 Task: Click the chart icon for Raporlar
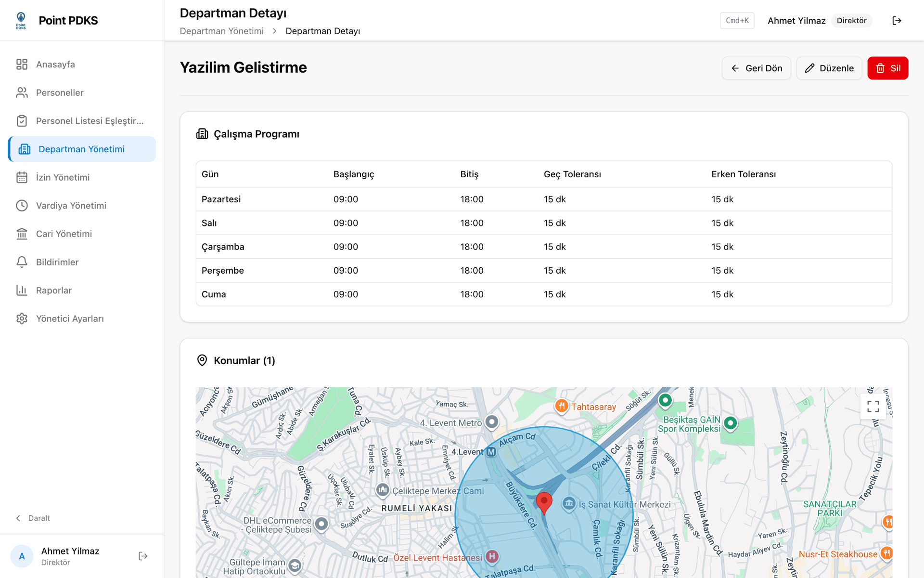[22, 290]
